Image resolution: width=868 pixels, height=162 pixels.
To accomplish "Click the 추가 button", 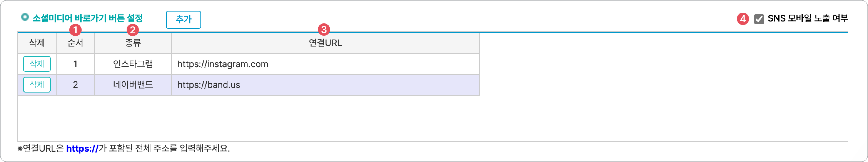I will click(183, 20).
